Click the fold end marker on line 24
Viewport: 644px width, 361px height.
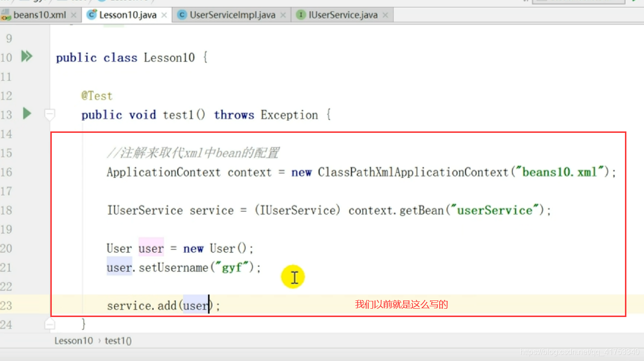point(49,324)
